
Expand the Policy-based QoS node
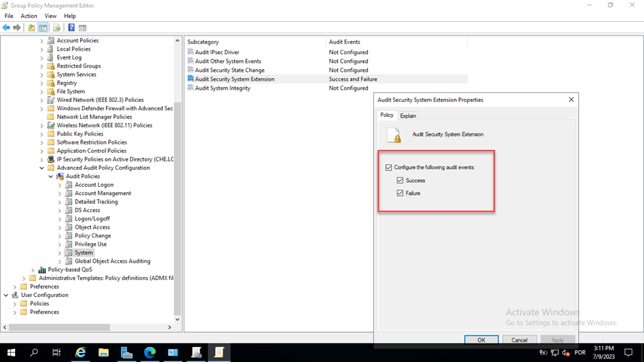coord(33,270)
